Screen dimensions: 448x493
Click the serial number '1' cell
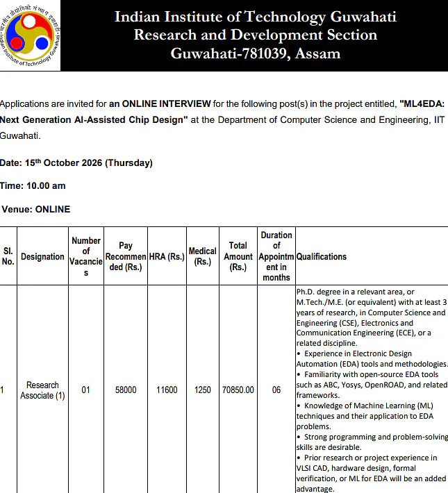coord(2,390)
